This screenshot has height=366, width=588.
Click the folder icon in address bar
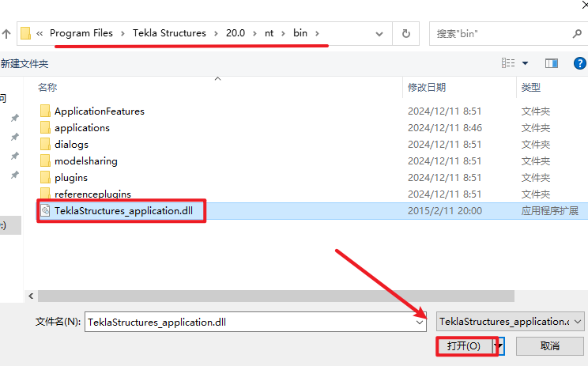(x=25, y=33)
